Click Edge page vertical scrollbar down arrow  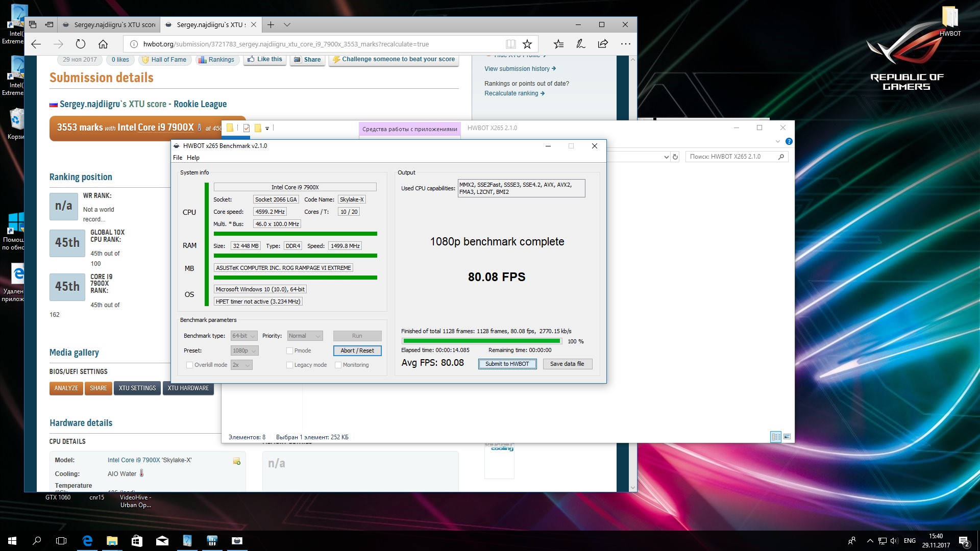click(633, 488)
